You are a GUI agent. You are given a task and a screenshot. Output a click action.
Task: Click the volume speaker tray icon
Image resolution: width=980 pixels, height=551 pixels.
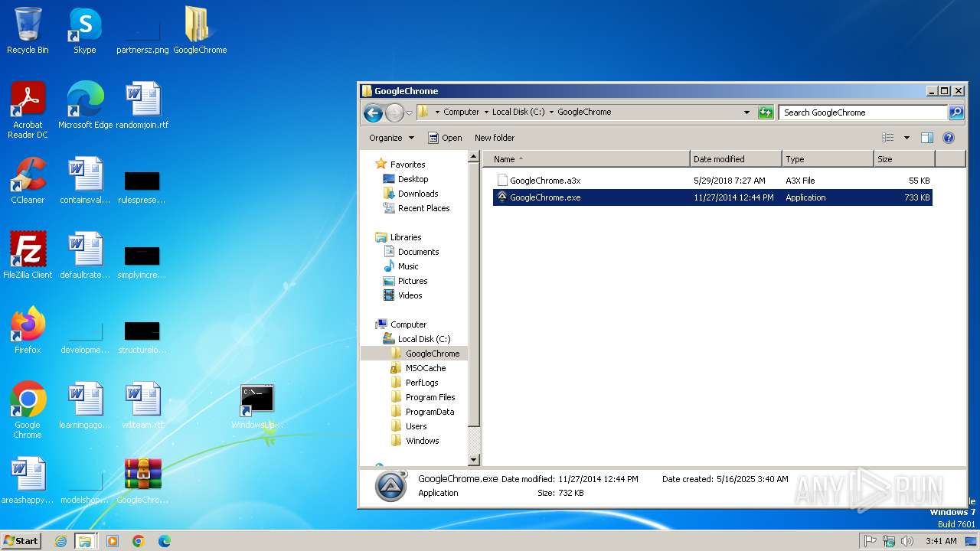(x=907, y=541)
